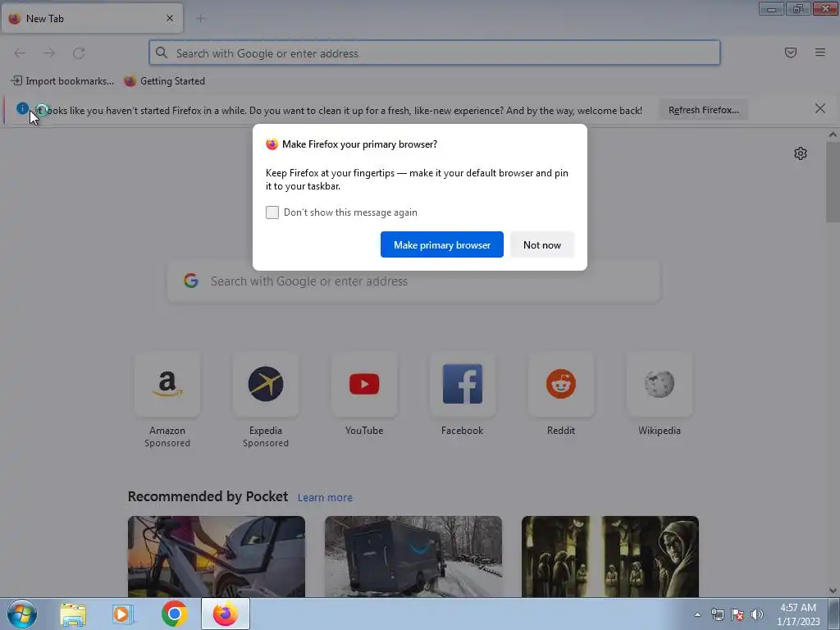Open Getting Started bookmark
This screenshot has height=630, width=840.
coord(164,81)
